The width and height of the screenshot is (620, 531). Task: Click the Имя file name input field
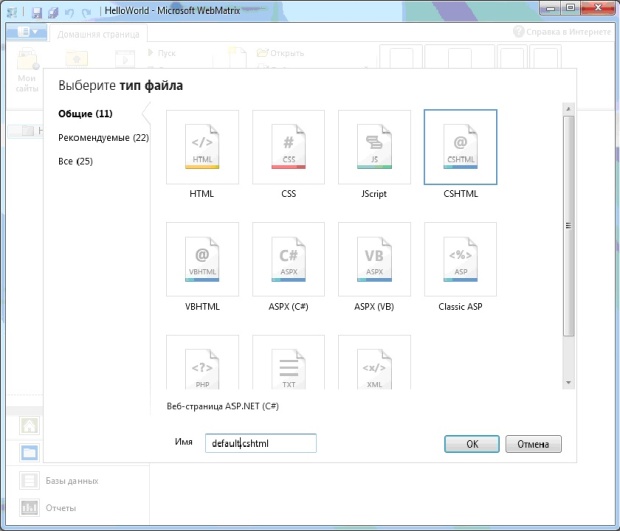pyautogui.click(x=261, y=443)
